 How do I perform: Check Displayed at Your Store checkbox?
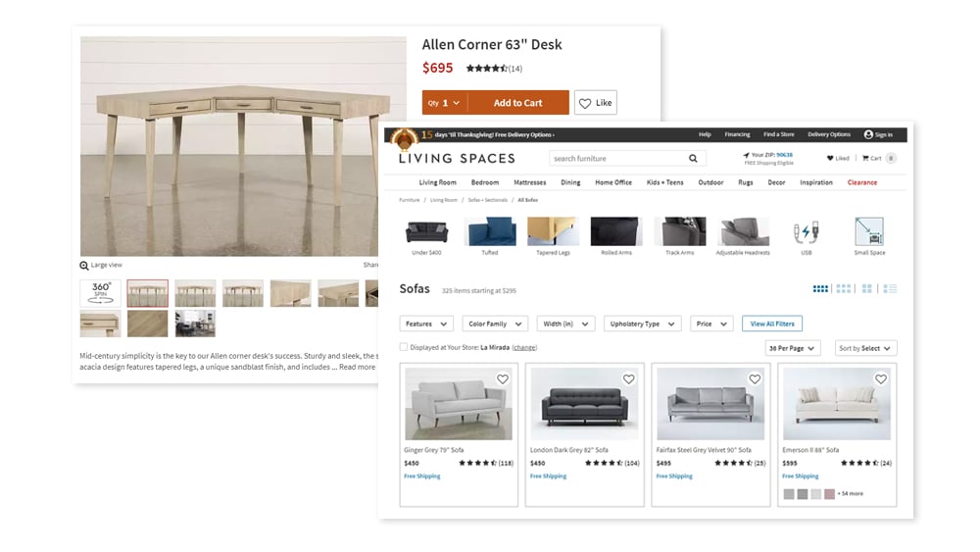(x=404, y=347)
